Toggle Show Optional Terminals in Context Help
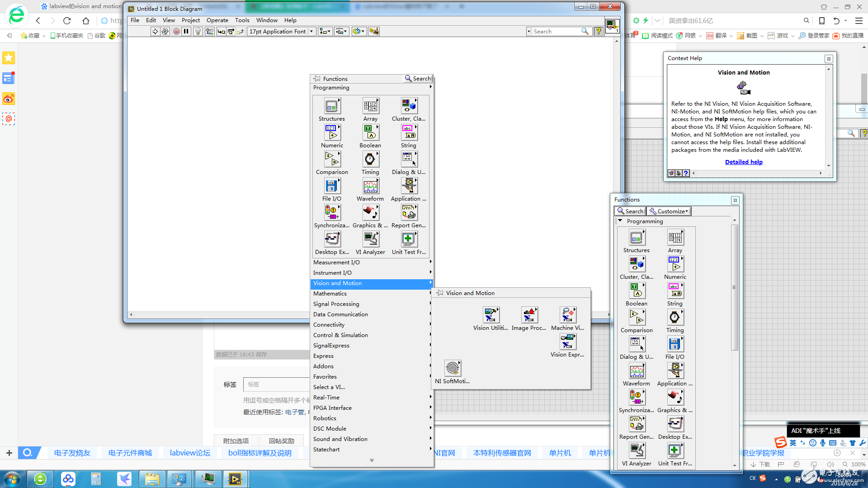The width and height of the screenshot is (868, 488). 671,173
